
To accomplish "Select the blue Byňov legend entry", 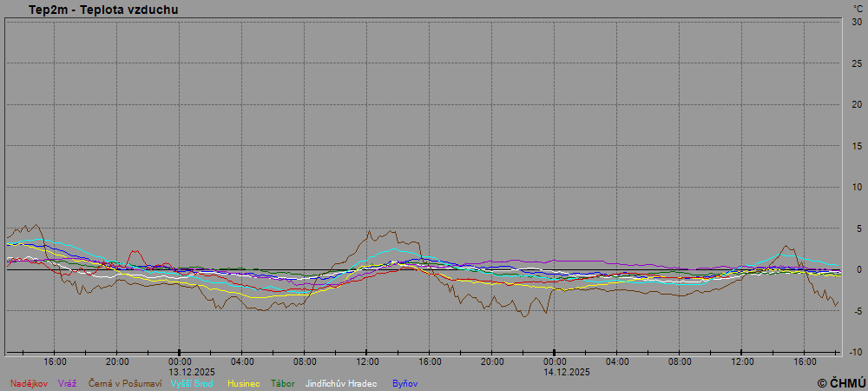I will click(404, 383).
